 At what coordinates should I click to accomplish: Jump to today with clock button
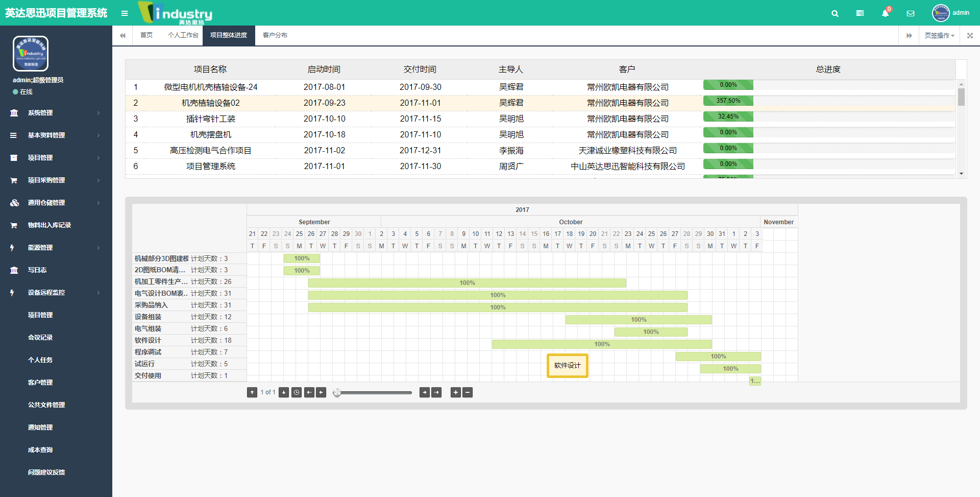pyautogui.click(x=297, y=392)
